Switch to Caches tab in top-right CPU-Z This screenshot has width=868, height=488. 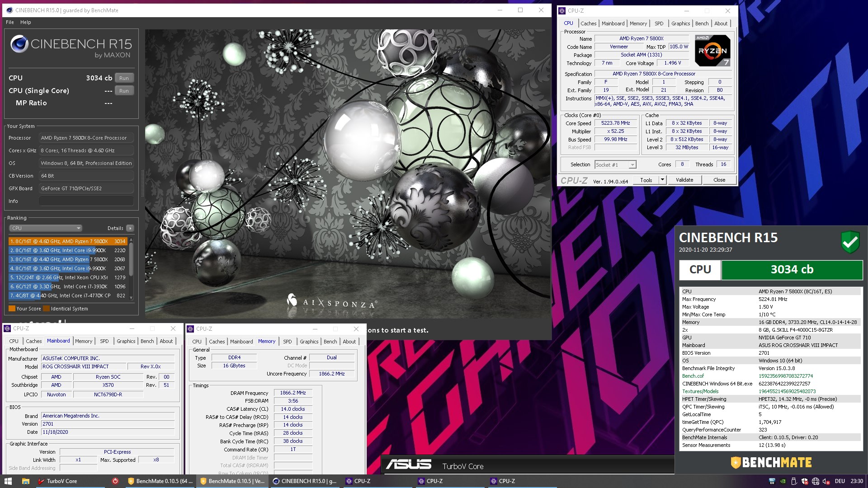(x=589, y=23)
